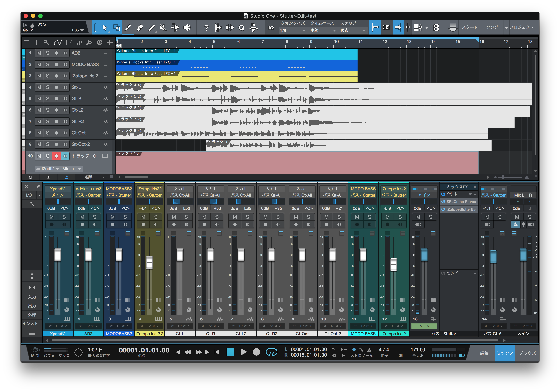Detach the mixer with arrow icon
560x392 pixels.
[38, 186]
